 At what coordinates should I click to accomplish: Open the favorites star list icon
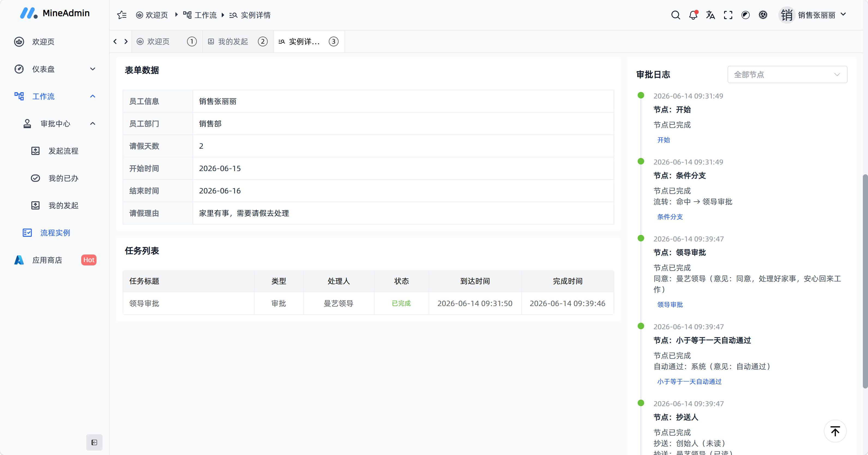pyautogui.click(x=122, y=15)
